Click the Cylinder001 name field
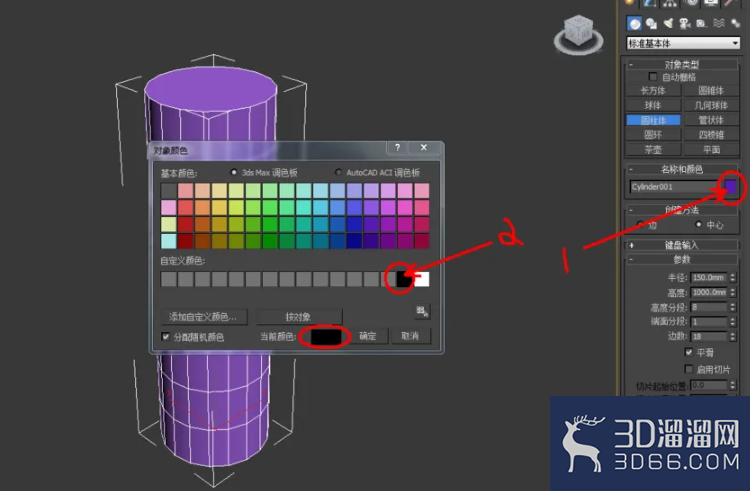The width and height of the screenshot is (750, 491). [x=675, y=187]
